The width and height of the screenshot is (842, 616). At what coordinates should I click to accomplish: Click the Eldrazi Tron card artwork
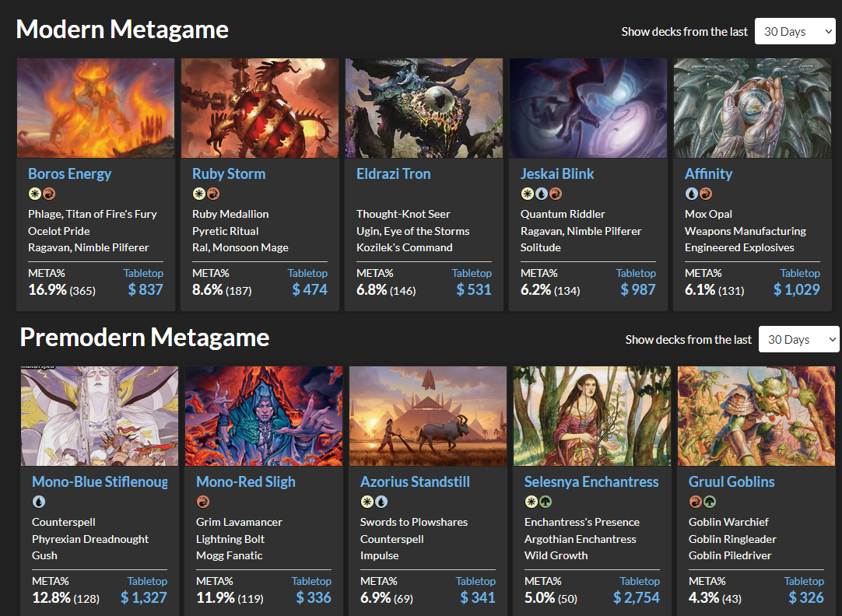coord(424,108)
